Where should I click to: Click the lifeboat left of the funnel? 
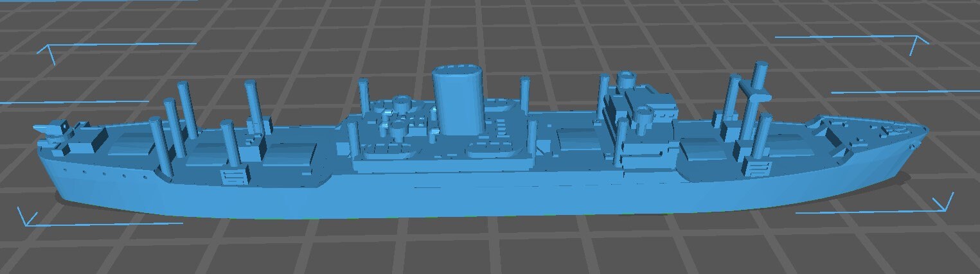[x=388, y=151]
